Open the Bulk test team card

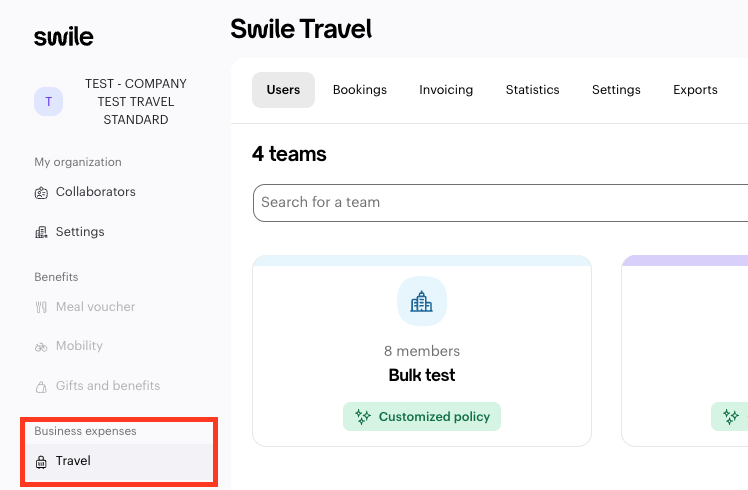pyautogui.click(x=422, y=376)
